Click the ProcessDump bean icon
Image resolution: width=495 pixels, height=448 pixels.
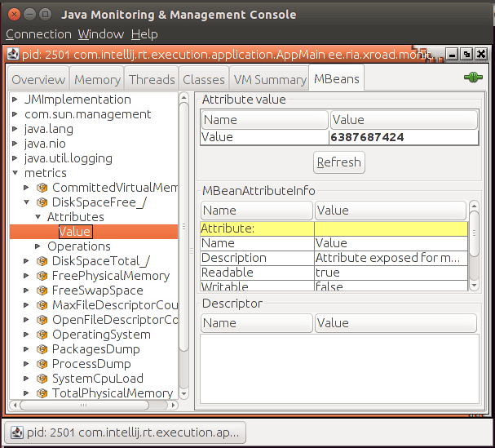coord(42,364)
